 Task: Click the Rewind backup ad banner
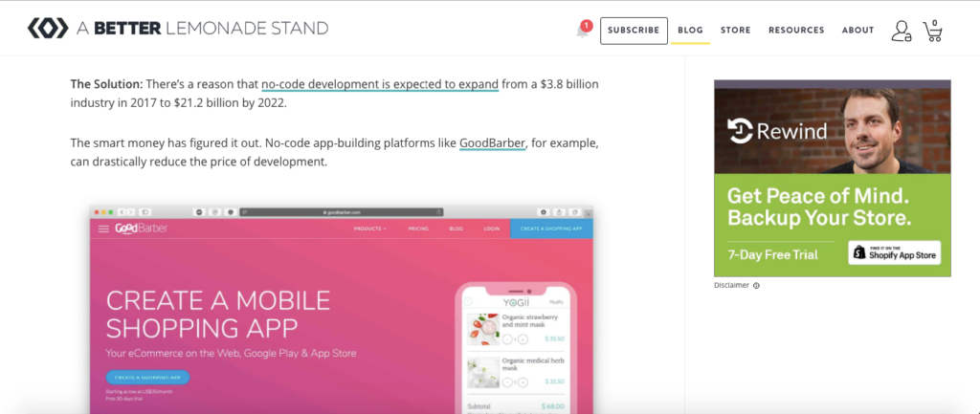pos(832,178)
